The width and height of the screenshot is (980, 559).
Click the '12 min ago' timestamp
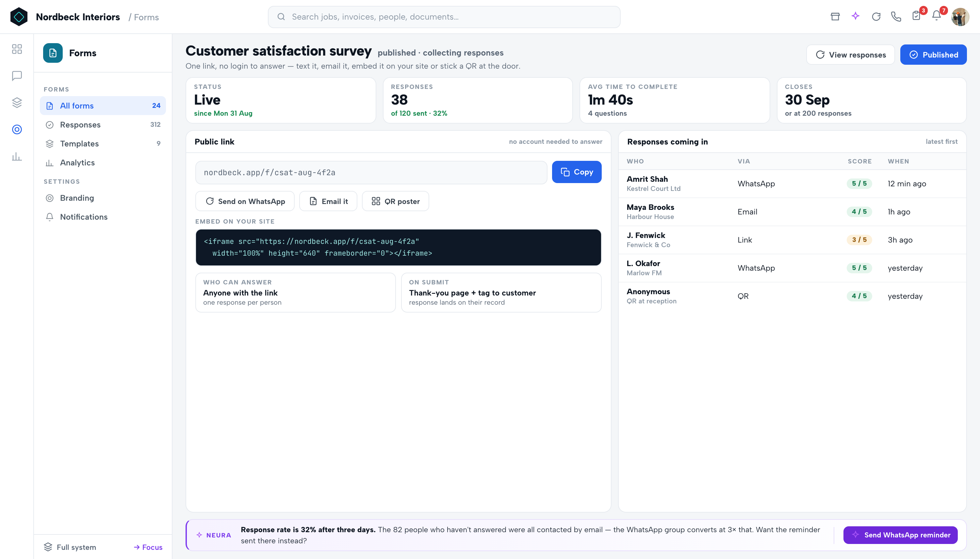[x=907, y=183]
